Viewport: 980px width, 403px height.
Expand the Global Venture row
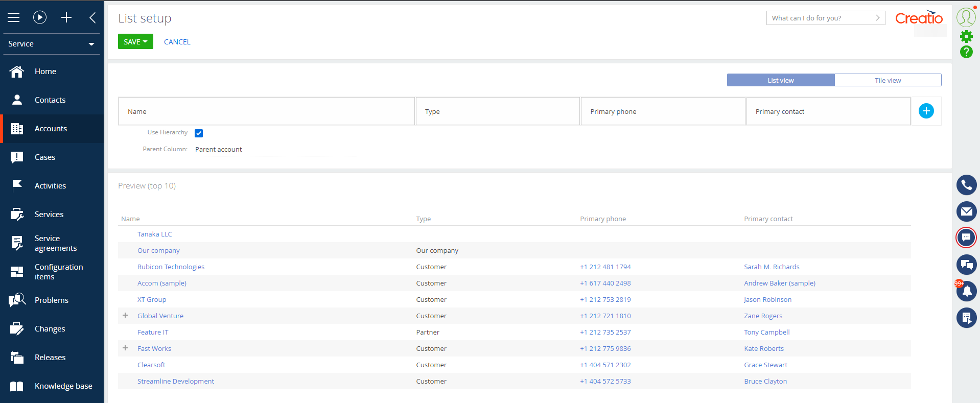(x=125, y=316)
